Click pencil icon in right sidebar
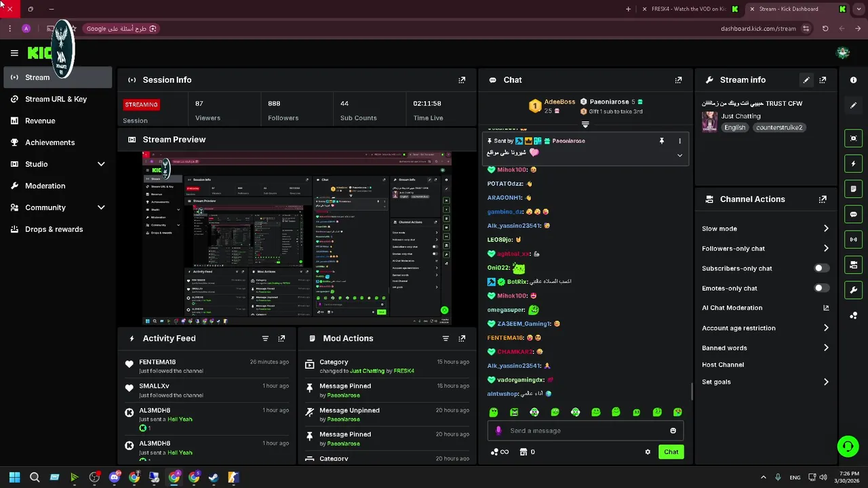Image resolution: width=868 pixels, height=488 pixels. click(853, 106)
